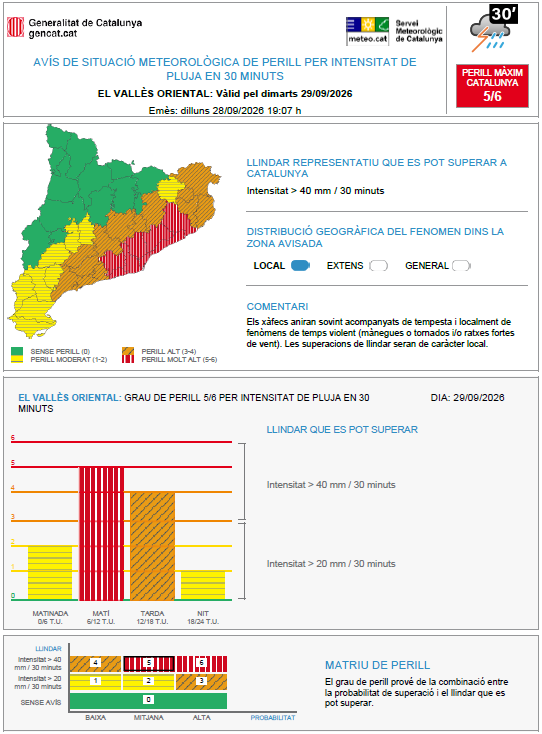Click the 'COMENTARI' heading
The height and width of the screenshot is (734, 542).
point(278,307)
